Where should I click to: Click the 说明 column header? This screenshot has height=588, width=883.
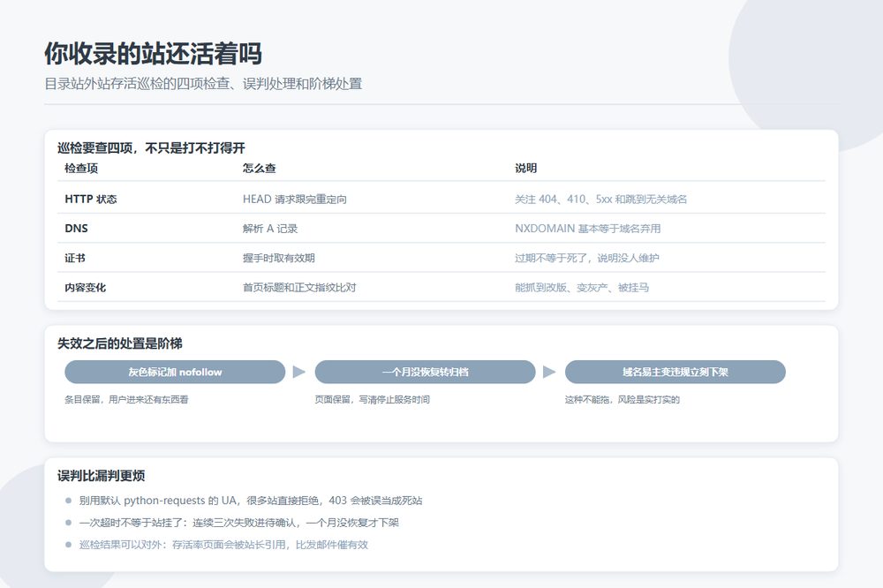tap(525, 168)
